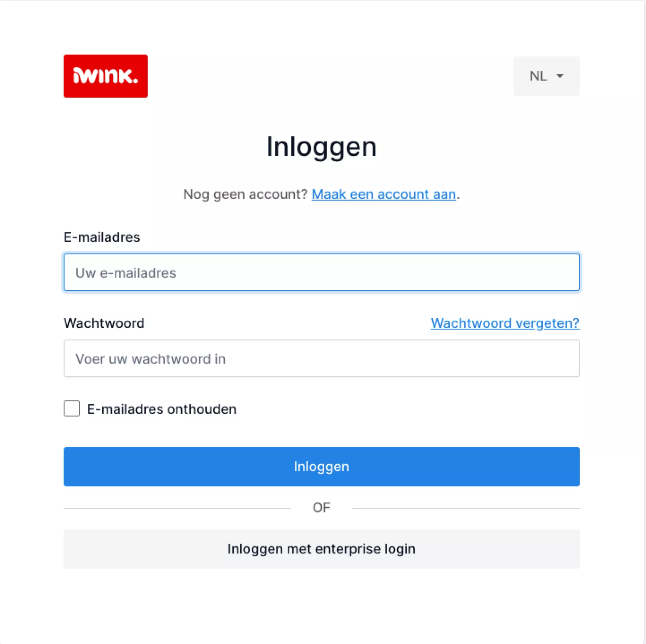Screen dimensions: 646x644
Task: Open the NL language dropdown
Action: (x=546, y=76)
